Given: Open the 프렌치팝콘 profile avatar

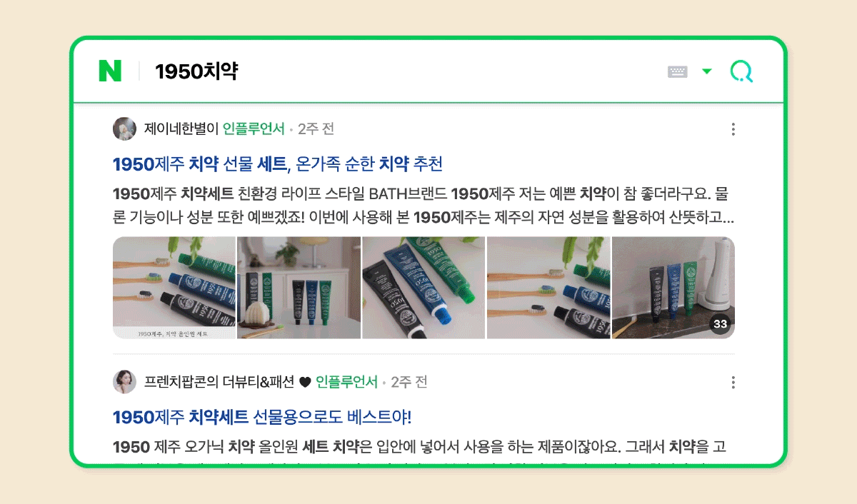Looking at the screenshot, I should [x=124, y=382].
